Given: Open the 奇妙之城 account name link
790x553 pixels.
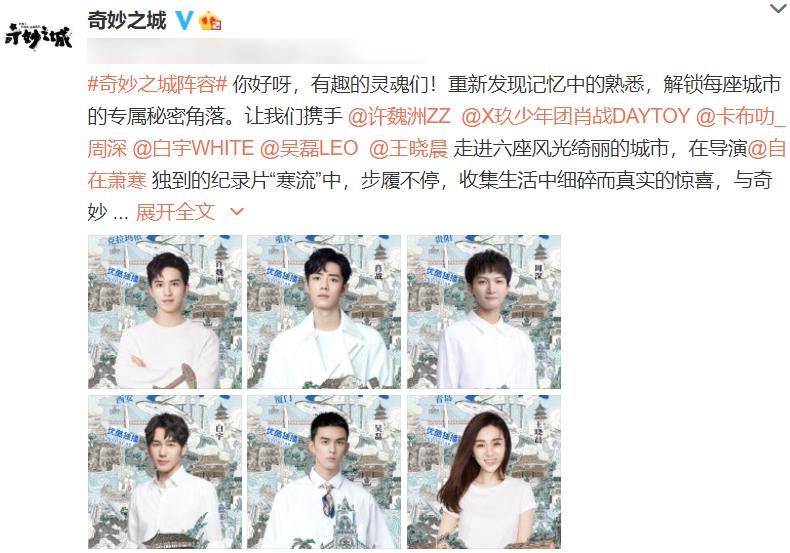Looking at the screenshot, I should pyautogui.click(x=126, y=21).
